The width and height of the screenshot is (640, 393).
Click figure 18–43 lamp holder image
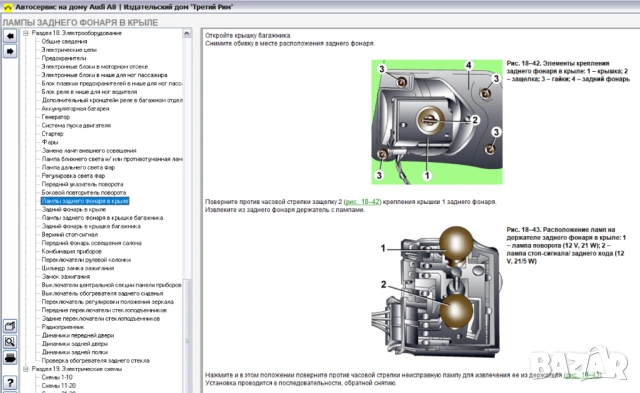pos(436,291)
